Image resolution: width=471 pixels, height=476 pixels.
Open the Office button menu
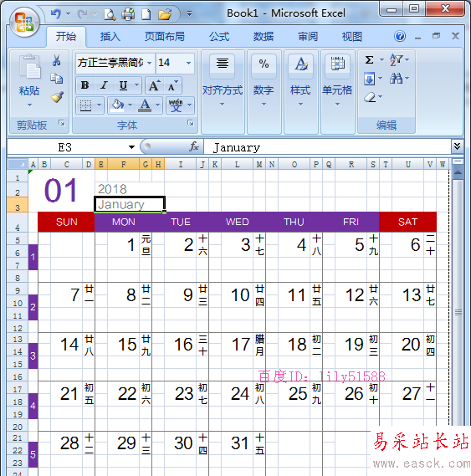point(24,23)
